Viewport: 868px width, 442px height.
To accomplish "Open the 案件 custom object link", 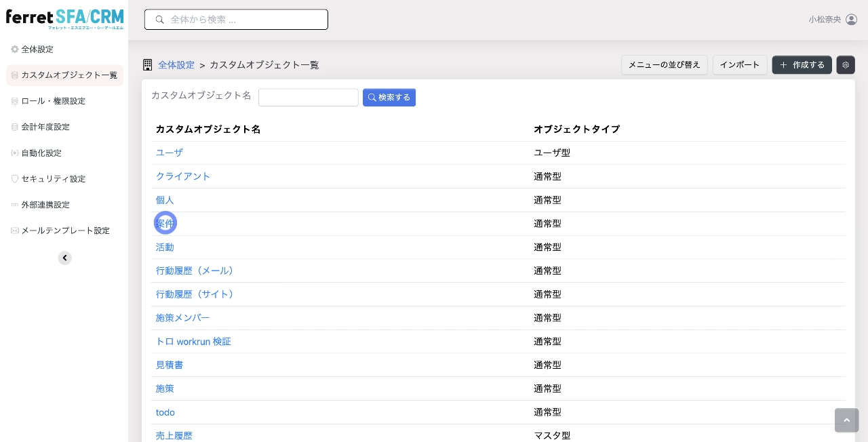I will point(165,223).
